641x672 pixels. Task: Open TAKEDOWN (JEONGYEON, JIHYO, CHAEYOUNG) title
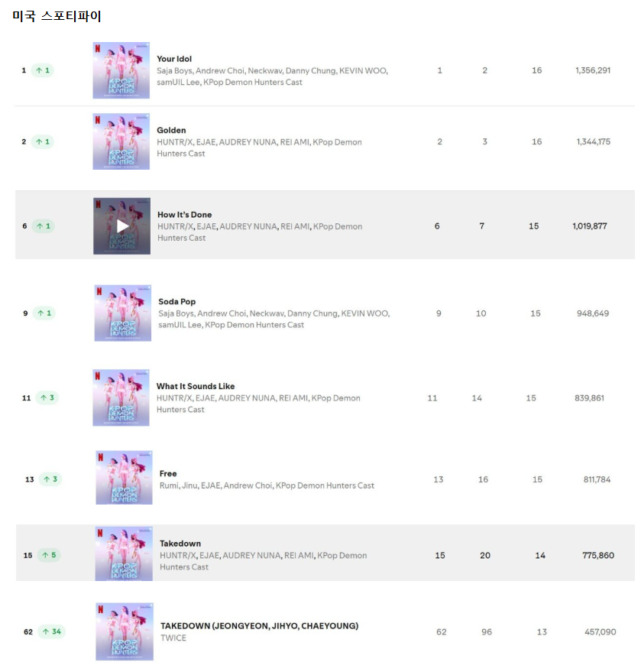259,626
